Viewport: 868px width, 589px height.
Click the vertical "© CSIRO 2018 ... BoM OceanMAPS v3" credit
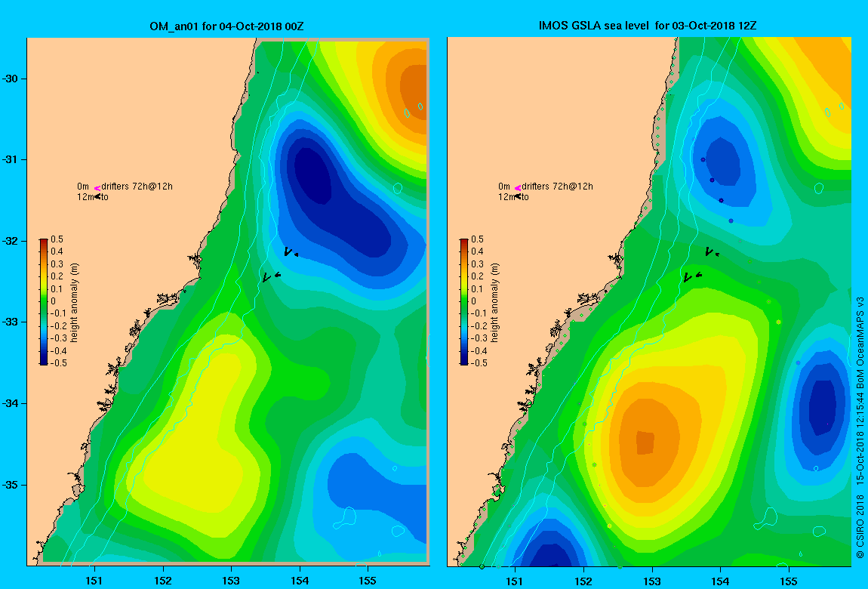pyautogui.click(x=860, y=427)
